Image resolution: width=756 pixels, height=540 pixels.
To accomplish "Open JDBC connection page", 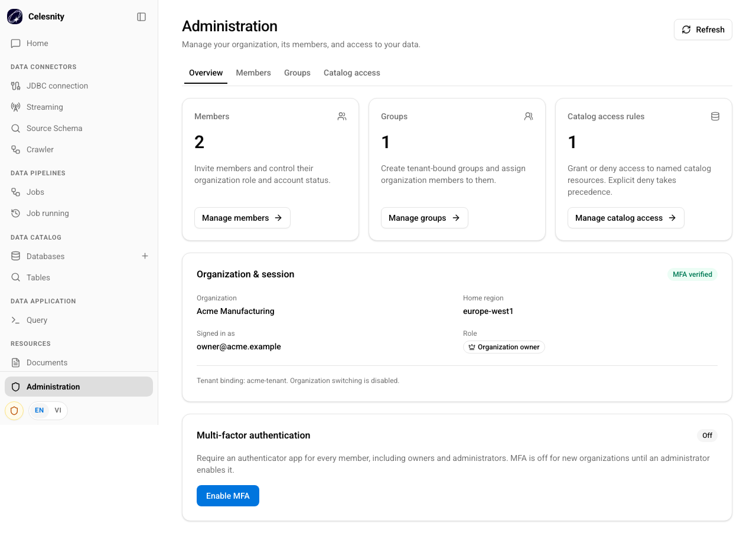I will [79, 86].
